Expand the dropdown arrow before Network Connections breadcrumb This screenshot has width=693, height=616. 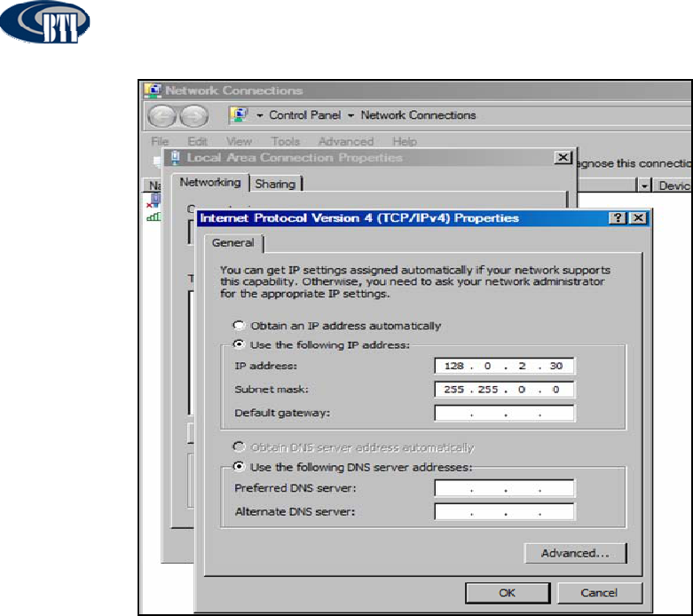tap(350, 115)
